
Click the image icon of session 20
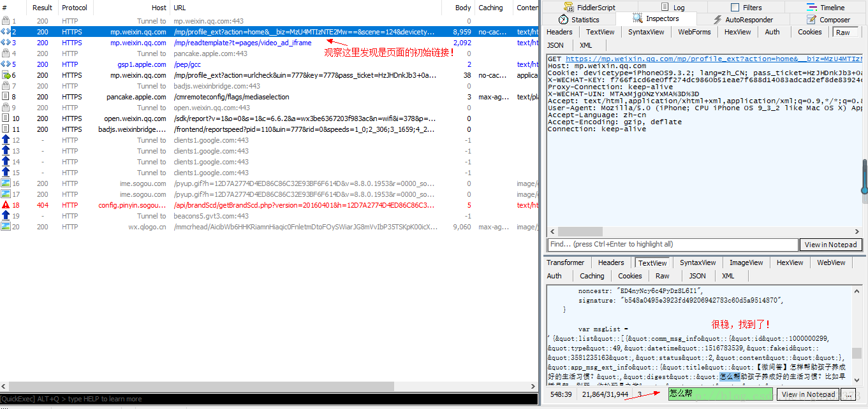point(6,227)
